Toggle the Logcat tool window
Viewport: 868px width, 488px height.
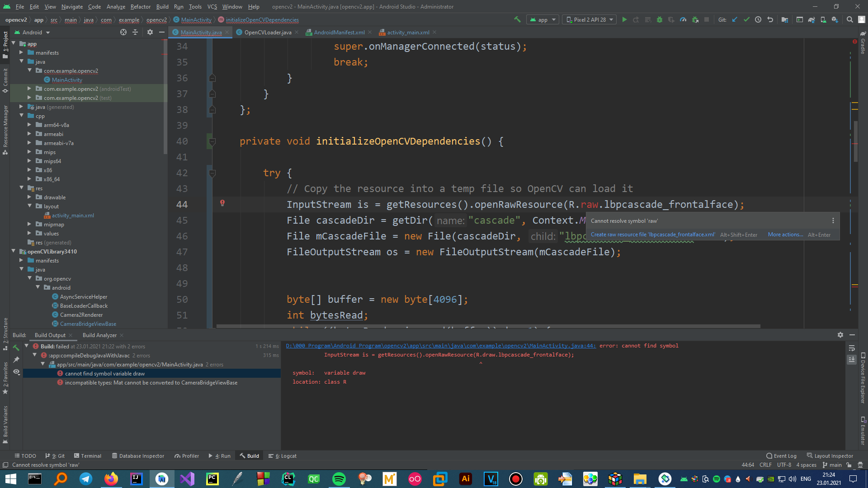(283, 456)
